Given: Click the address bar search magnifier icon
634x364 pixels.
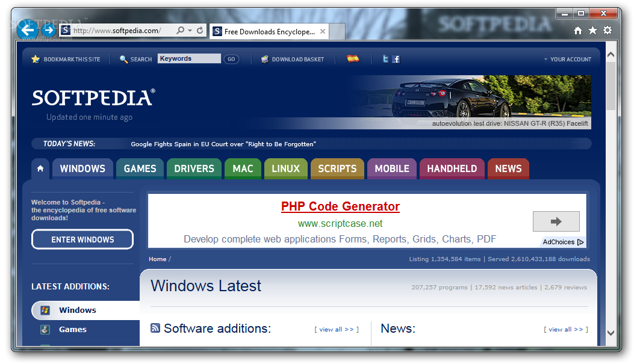Looking at the screenshot, I should pyautogui.click(x=181, y=30).
